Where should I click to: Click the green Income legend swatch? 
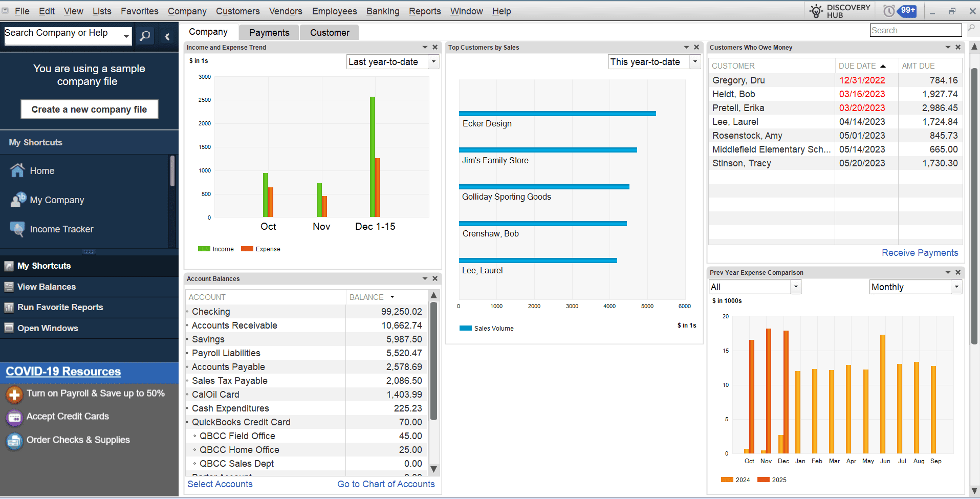[204, 249]
